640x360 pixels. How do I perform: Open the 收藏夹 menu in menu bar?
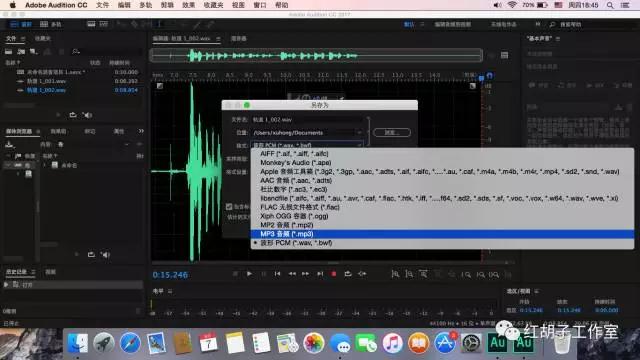coord(213,5)
